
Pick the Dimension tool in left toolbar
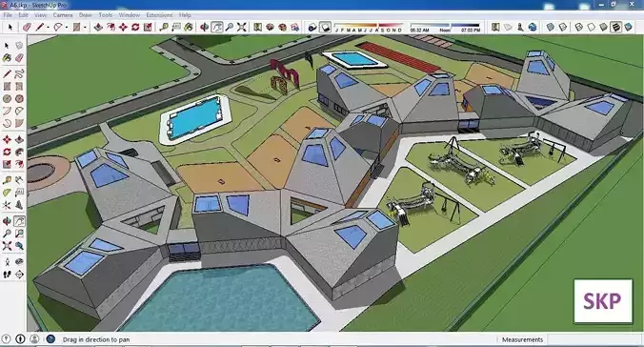[19, 180]
